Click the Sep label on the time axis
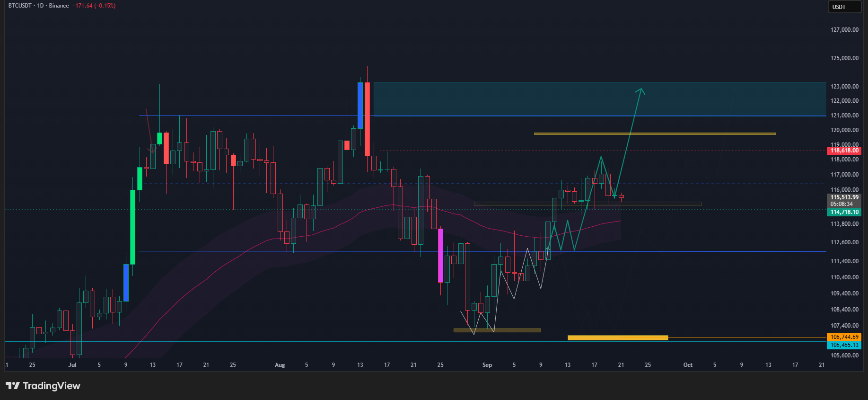868x400 pixels. [x=487, y=365]
